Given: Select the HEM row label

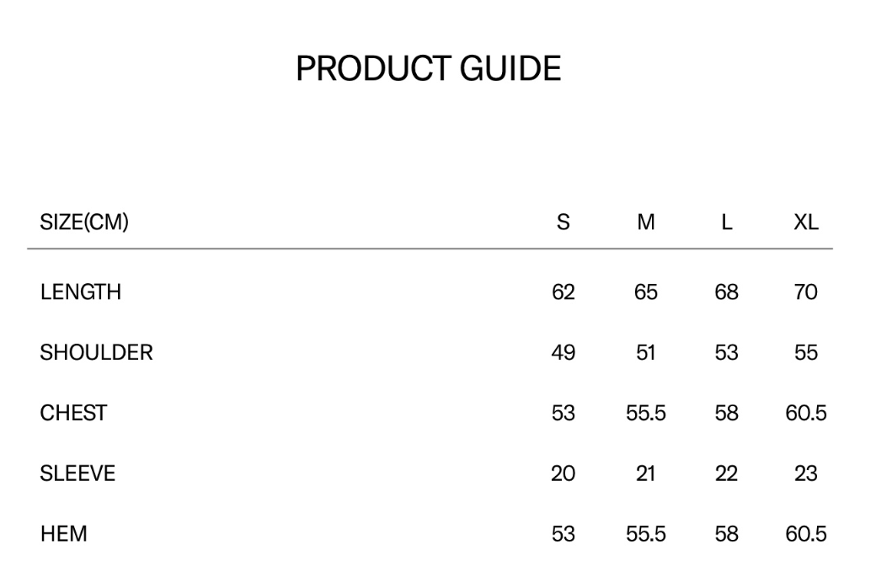Looking at the screenshot, I should click(64, 533).
